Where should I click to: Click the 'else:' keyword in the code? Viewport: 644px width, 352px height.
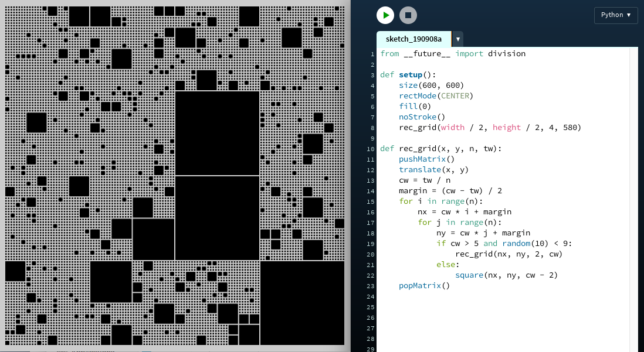pyautogui.click(x=448, y=265)
